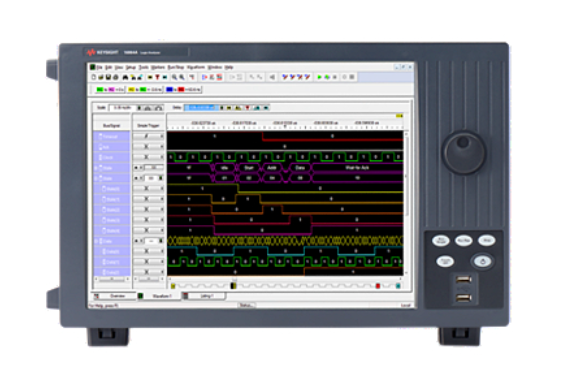Click the Start state in the waveform

pyautogui.click(x=248, y=168)
